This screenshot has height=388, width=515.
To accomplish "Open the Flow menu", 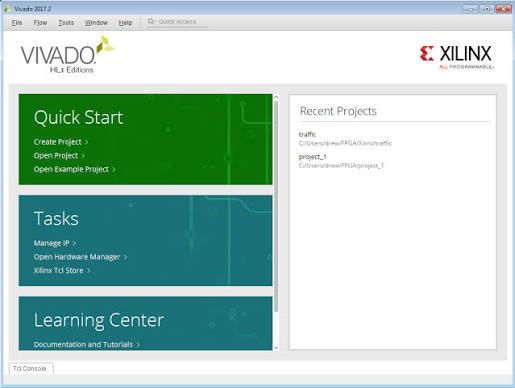I will 40,23.
